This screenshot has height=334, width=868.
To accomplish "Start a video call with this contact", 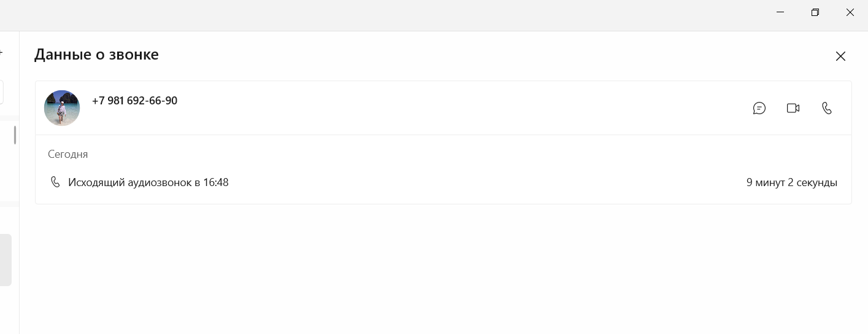I will pos(793,108).
